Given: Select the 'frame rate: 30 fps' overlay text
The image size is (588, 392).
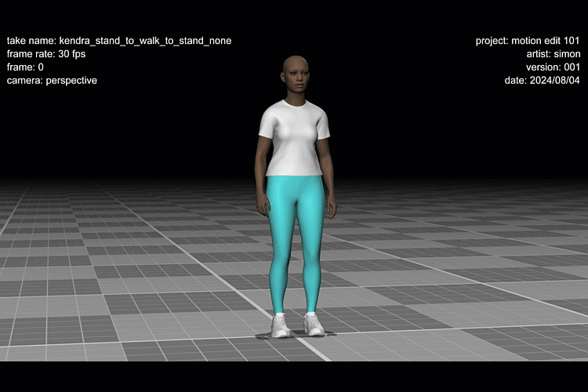Looking at the screenshot, I should 46,54.
